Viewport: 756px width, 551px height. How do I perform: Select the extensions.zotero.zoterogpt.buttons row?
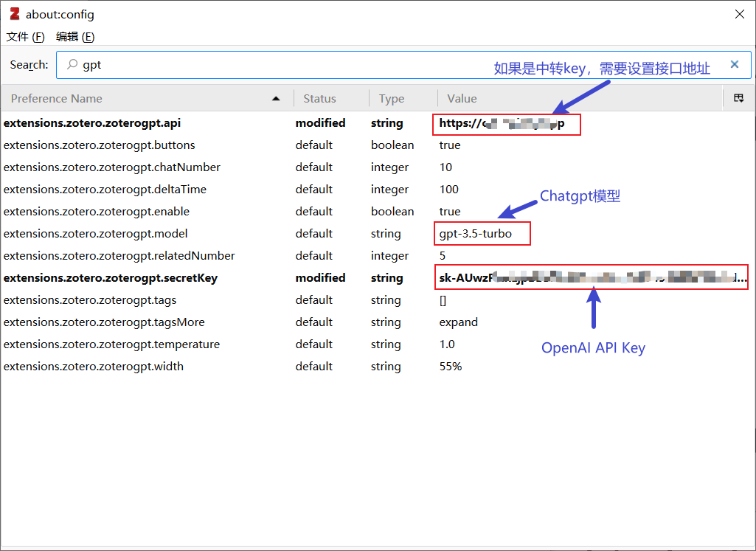pos(378,145)
